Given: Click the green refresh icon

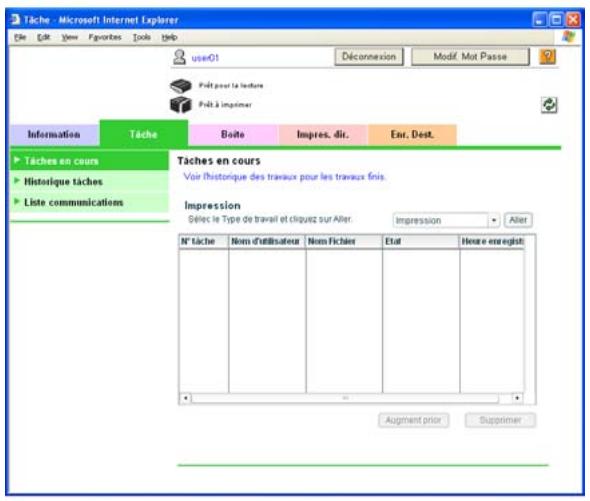Looking at the screenshot, I should (549, 105).
